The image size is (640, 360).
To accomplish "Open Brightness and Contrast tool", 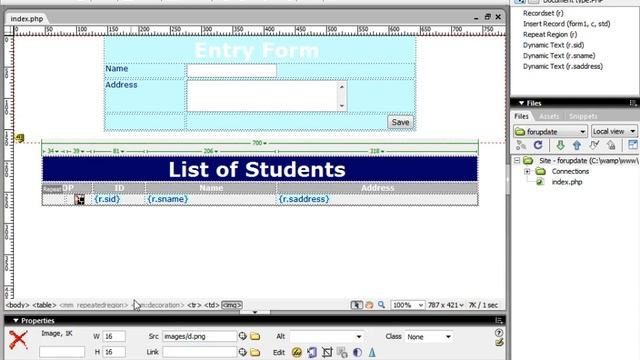I will (357, 352).
